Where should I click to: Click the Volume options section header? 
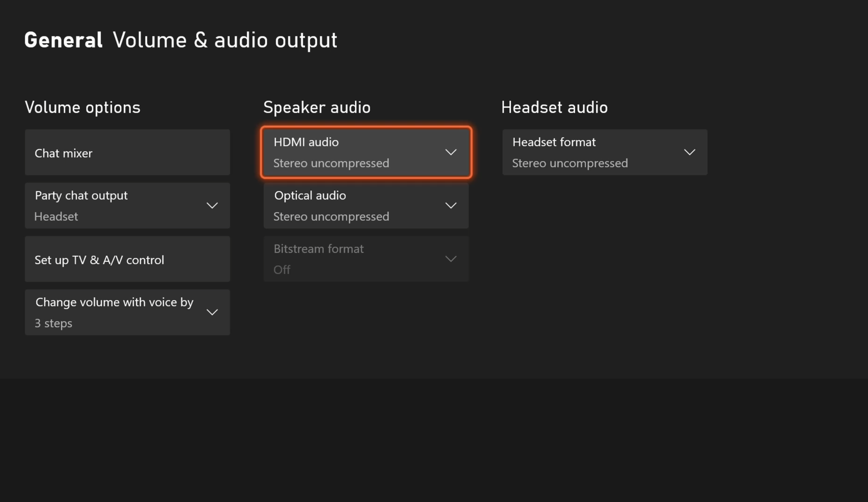(x=82, y=107)
